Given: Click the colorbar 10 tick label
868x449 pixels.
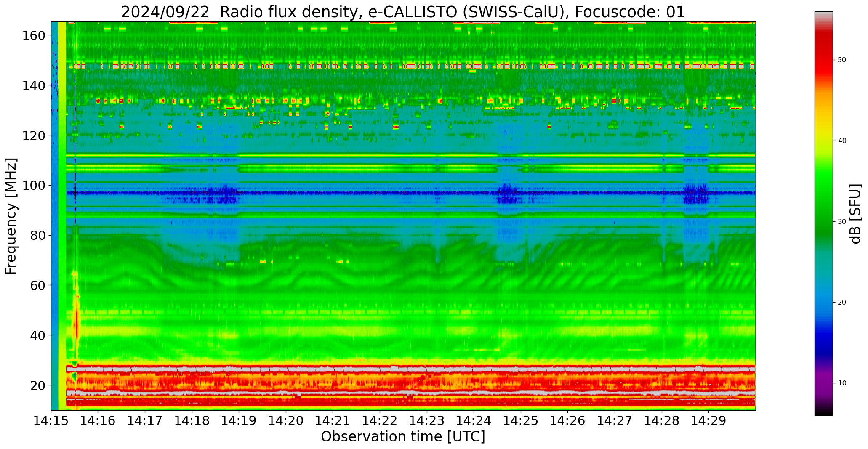Looking at the screenshot, I should [841, 383].
